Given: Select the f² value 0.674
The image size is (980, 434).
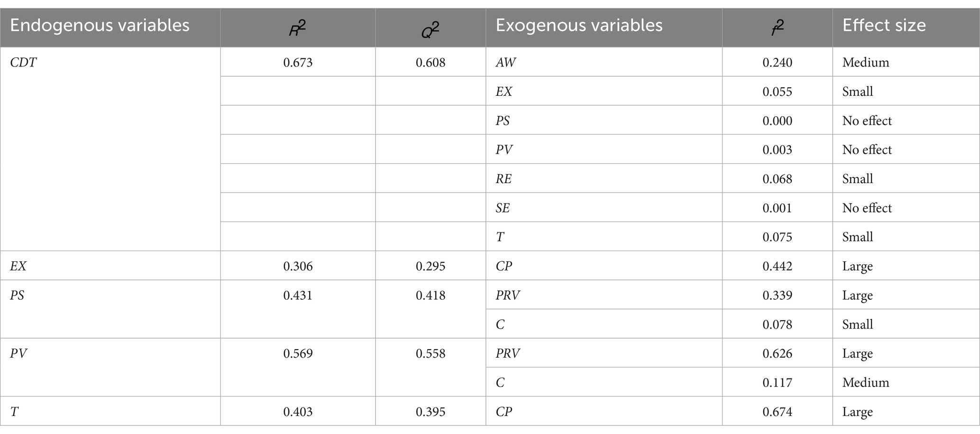Looking at the screenshot, I should pyautogui.click(x=777, y=412).
